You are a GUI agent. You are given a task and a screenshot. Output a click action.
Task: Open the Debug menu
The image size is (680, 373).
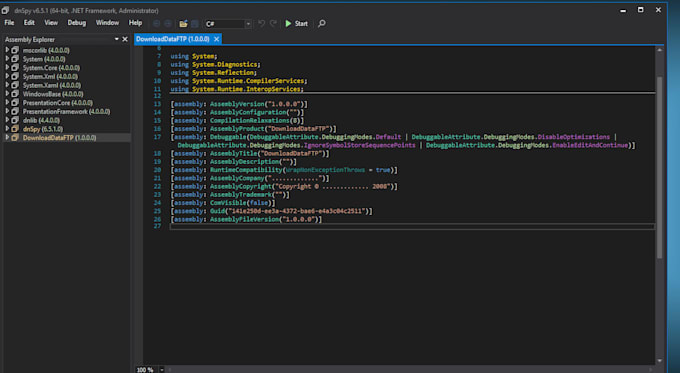(x=77, y=23)
